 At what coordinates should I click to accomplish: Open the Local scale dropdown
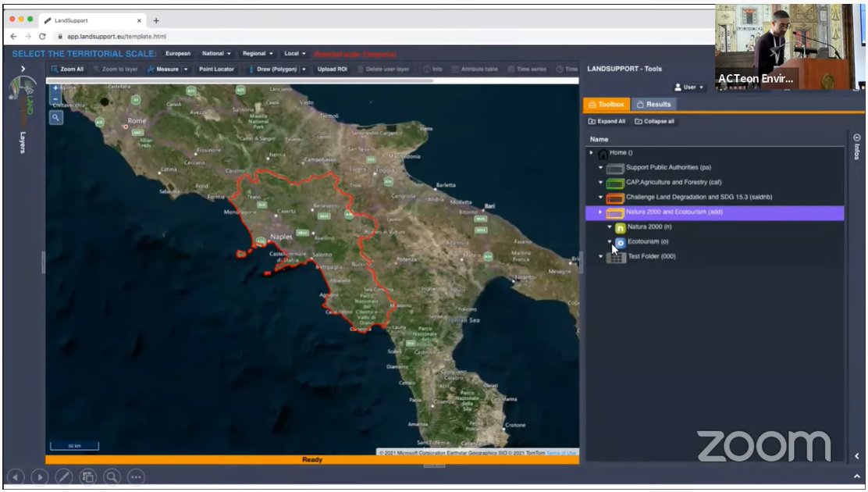click(x=294, y=54)
